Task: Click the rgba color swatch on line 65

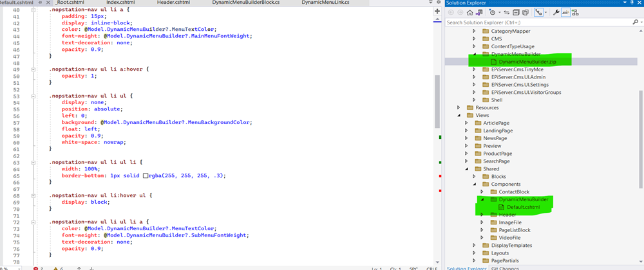Action: point(146,175)
